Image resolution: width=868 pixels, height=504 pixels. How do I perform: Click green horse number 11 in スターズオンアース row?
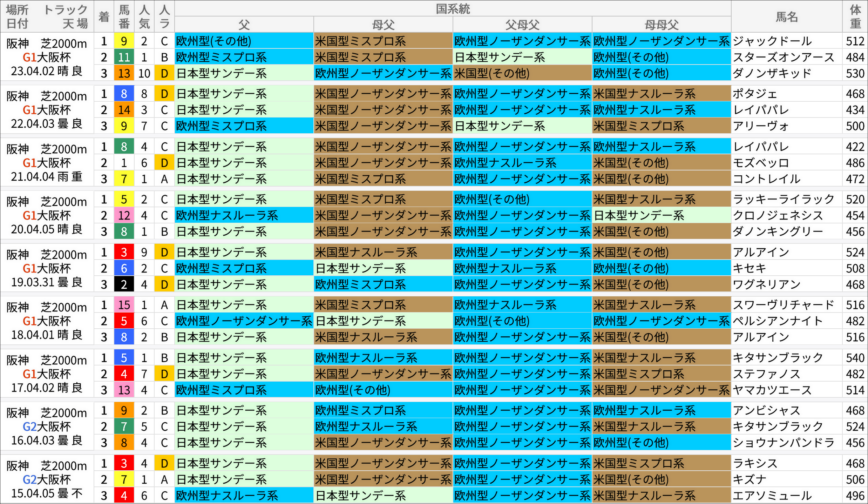[124, 58]
